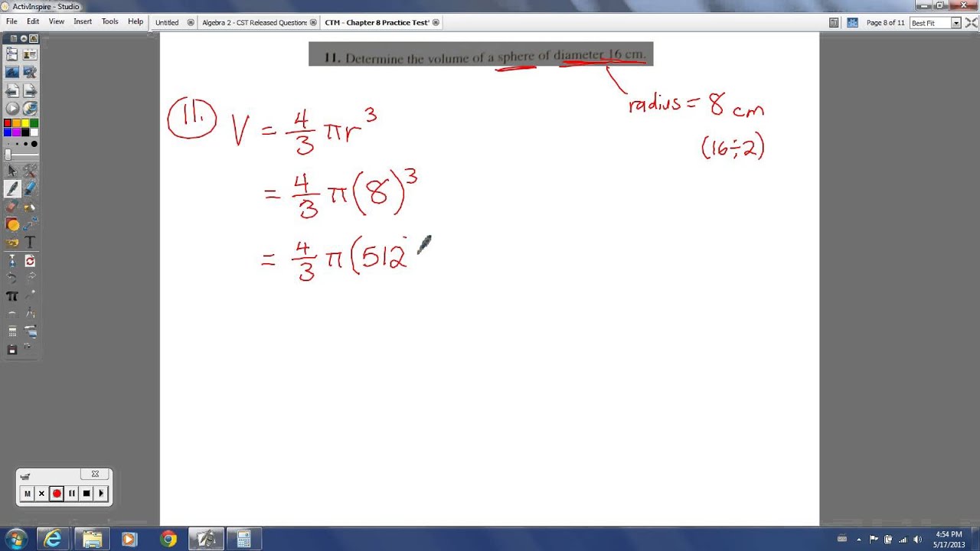Close the Untitled flipchart tab
Image resolution: width=980 pixels, height=551 pixels.
[191, 23]
